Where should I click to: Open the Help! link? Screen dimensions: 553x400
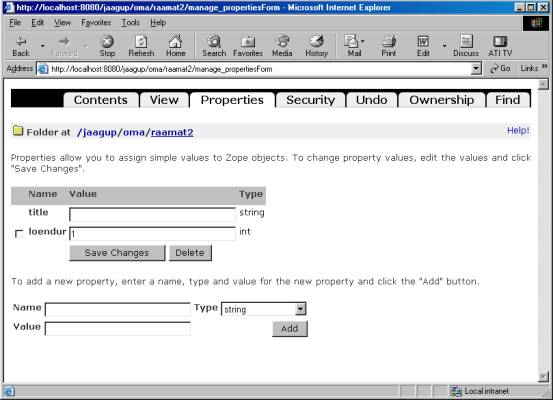pyautogui.click(x=518, y=131)
